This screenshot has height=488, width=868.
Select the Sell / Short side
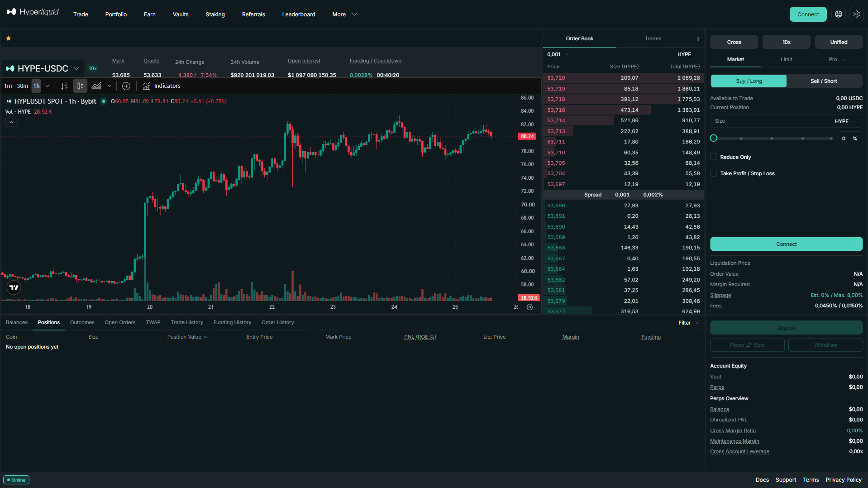(x=824, y=81)
